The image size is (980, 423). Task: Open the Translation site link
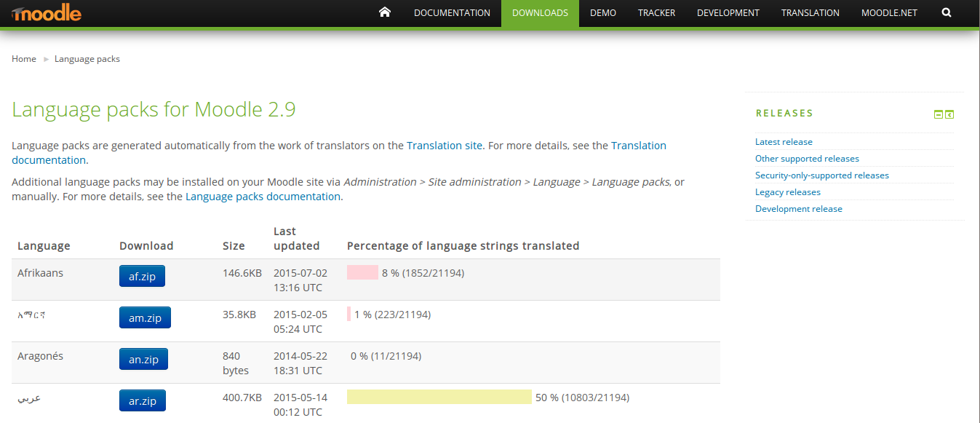(445, 146)
